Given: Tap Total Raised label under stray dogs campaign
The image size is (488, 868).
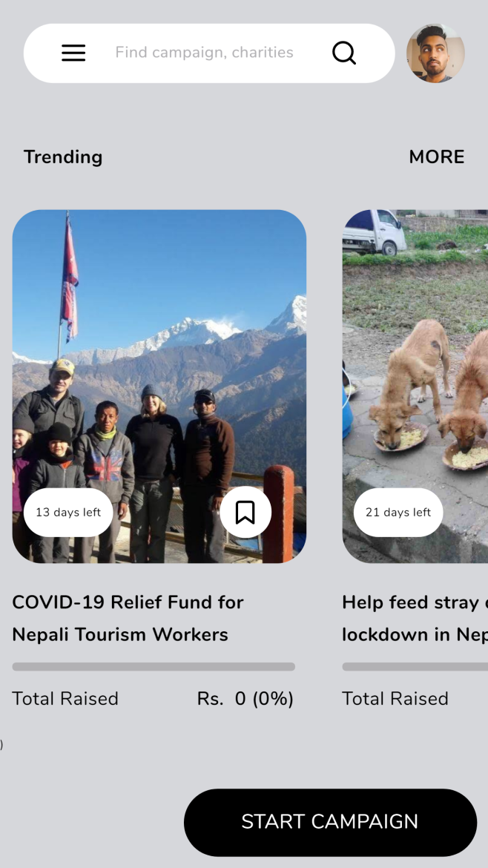Looking at the screenshot, I should (395, 699).
